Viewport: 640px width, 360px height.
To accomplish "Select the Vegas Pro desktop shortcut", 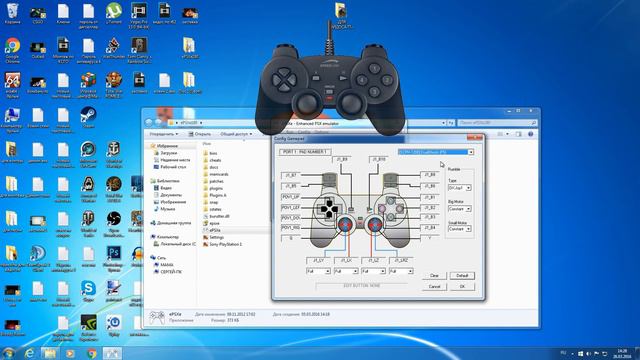I will pos(139,16).
